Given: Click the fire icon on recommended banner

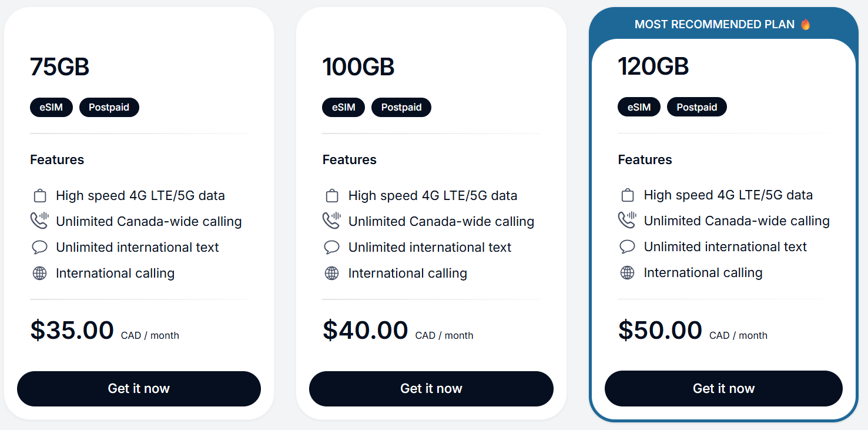Looking at the screenshot, I should [x=805, y=25].
